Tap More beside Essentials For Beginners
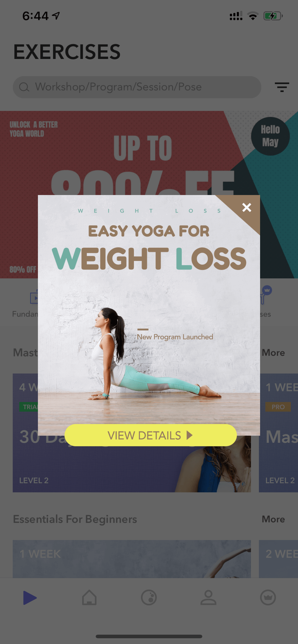The width and height of the screenshot is (298, 644). tap(273, 519)
